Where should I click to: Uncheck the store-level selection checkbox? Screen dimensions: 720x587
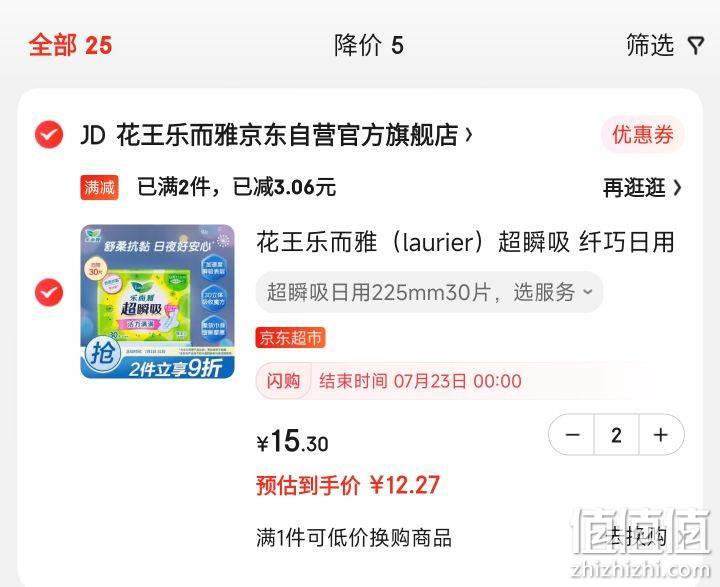[x=49, y=135]
